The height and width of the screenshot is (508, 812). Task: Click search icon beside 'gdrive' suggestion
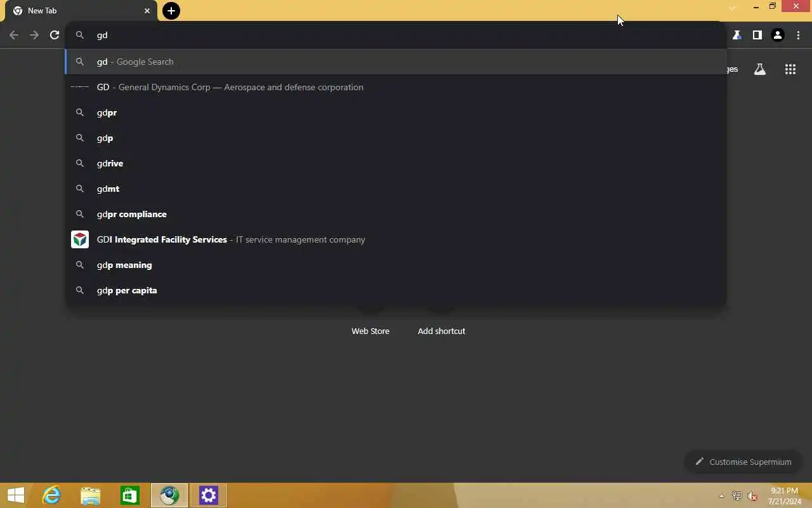[x=80, y=163]
